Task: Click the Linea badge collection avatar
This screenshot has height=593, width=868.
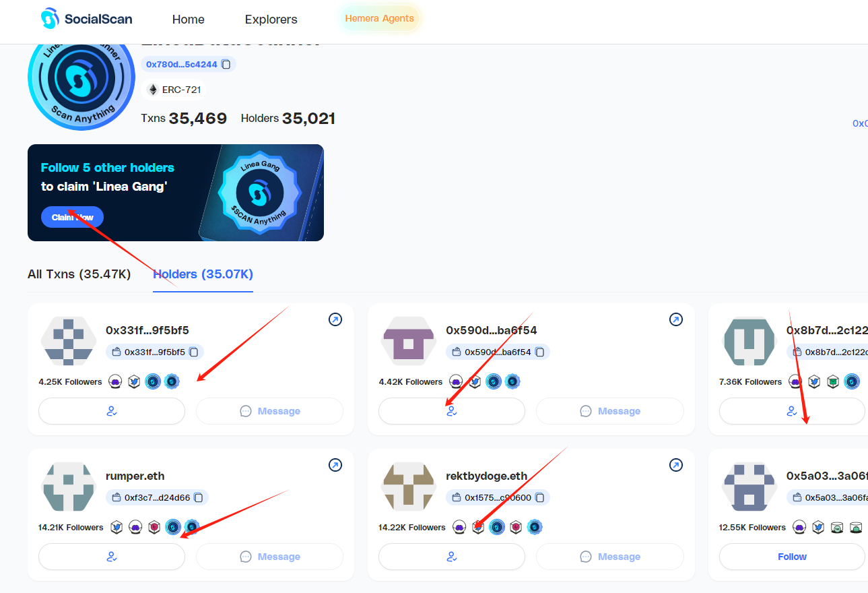Action: point(81,82)
